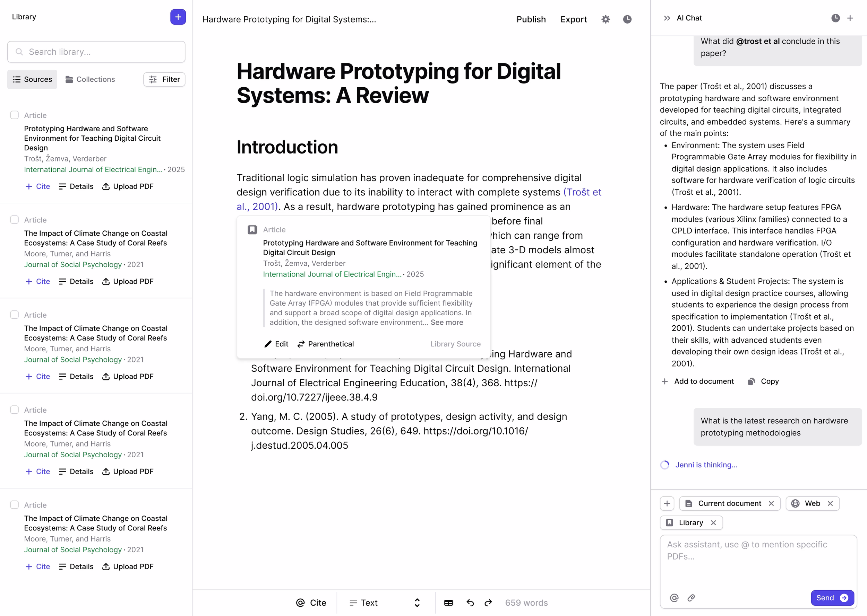The height and width of the screenshot is (616, 867).
Task: Click the Send button in chat
Action: 832,598
